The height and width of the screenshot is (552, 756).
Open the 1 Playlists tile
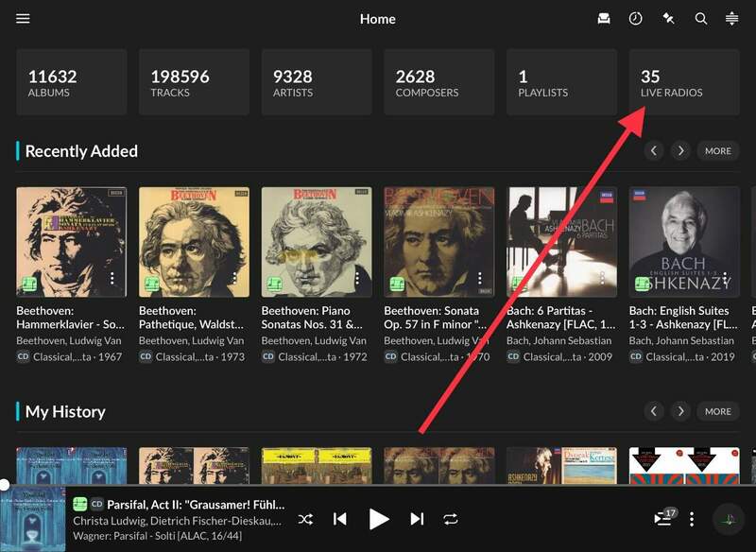point(561,82)
